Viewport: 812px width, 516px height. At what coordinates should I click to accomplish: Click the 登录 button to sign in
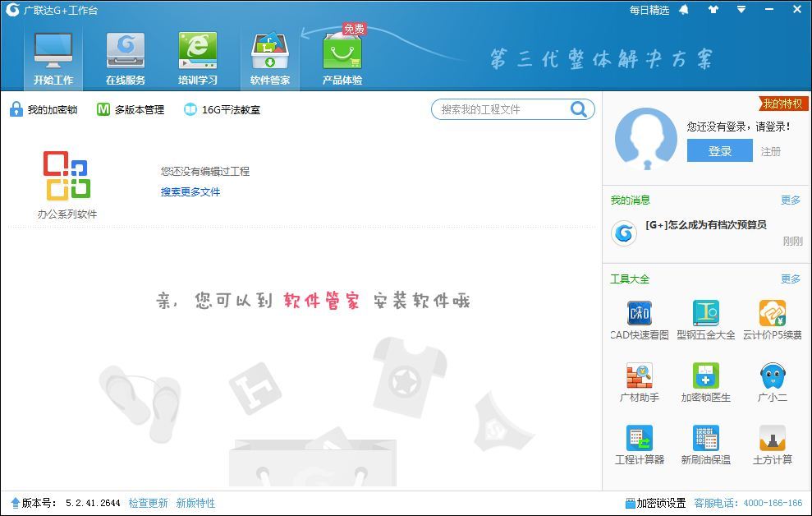pyautogui.click(x=719, y=150)
